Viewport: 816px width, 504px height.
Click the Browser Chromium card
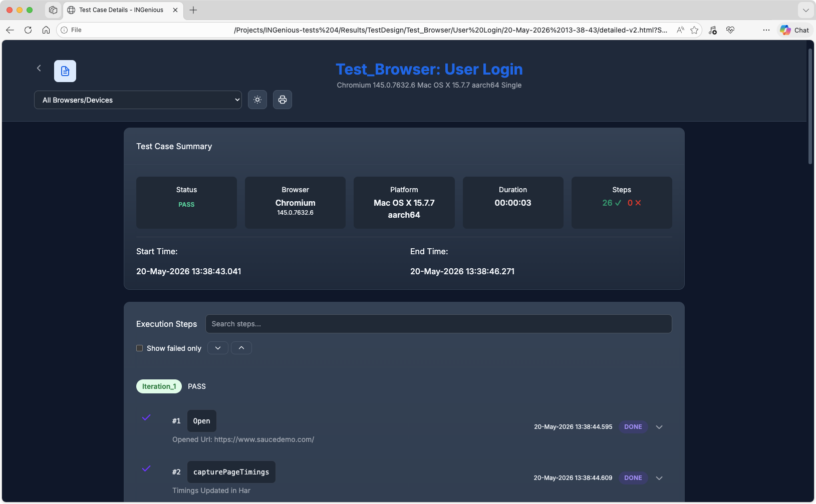point(295,203)
